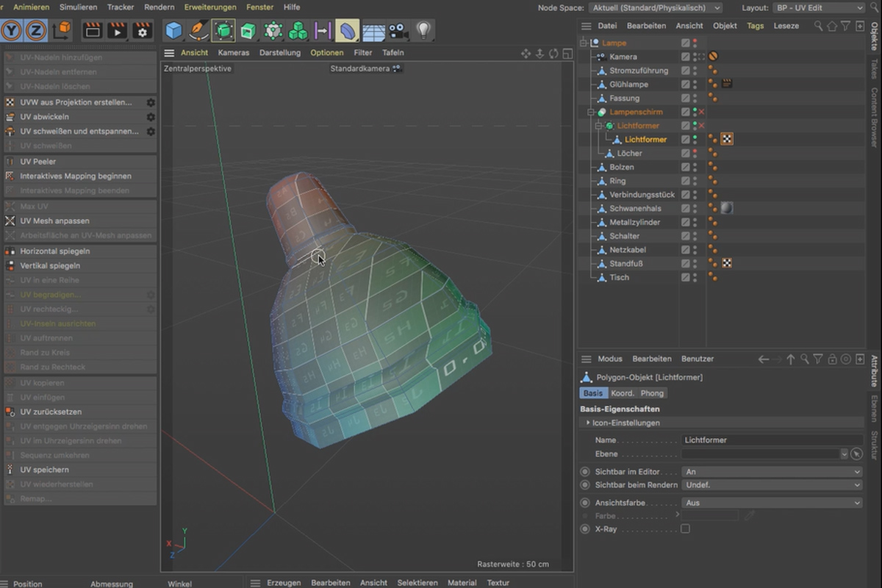Open the Erweiterungen menu
The width and height of the screenshot is (882, 588).
point(210,7)
